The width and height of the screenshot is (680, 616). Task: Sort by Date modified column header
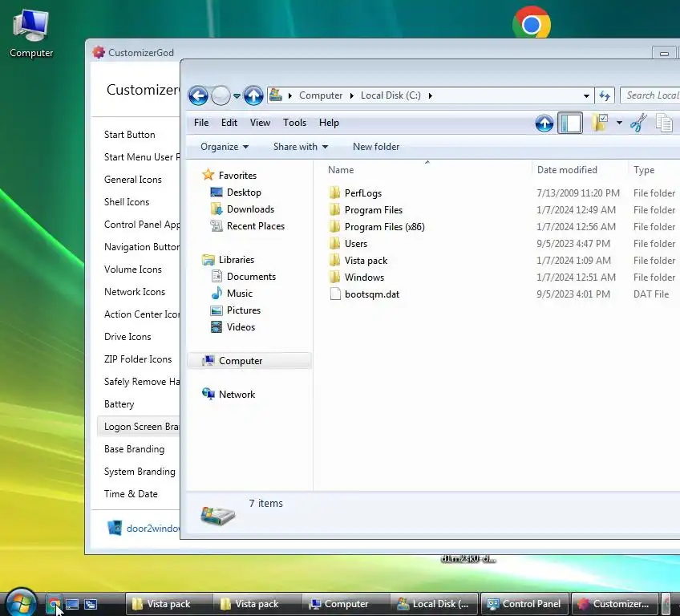pyautogui.click(x=567, y=170)
